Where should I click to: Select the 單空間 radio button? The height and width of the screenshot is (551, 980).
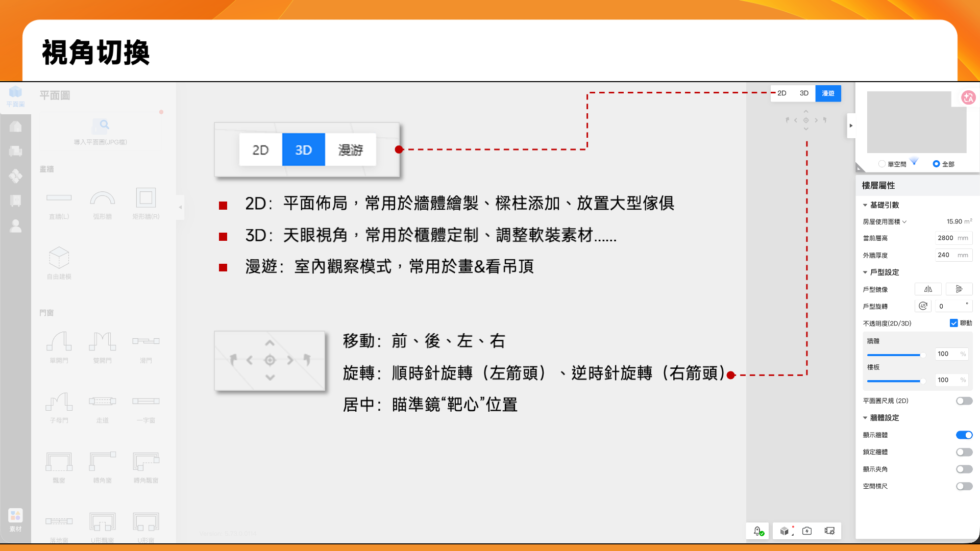point(882,164)
